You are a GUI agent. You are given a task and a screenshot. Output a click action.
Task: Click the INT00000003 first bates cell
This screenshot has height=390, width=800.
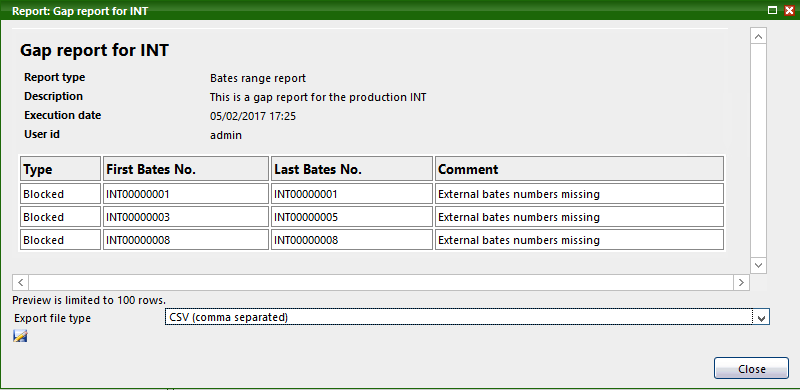click(186, 217)
